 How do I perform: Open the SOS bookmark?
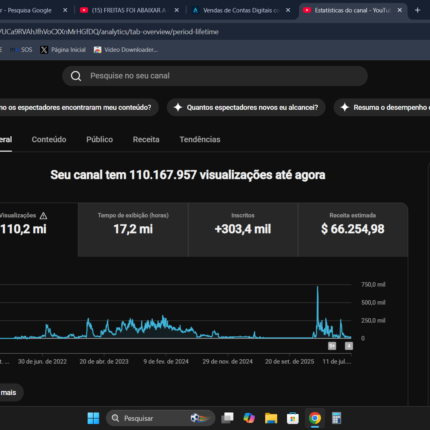22,50
